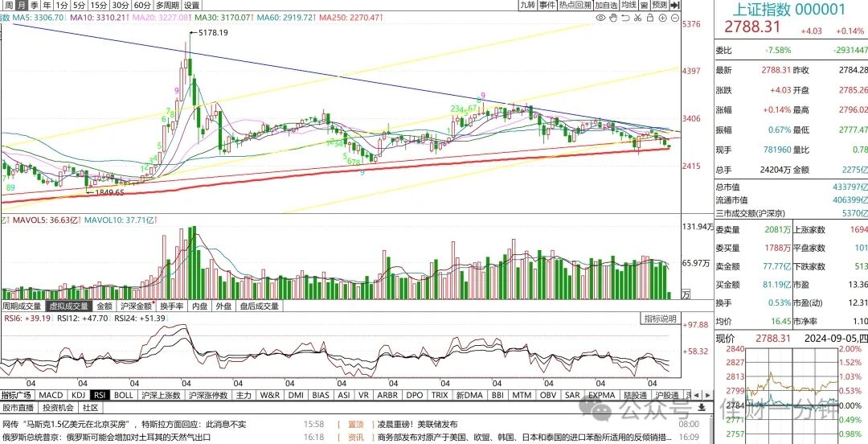Zoom out with the minus circle icon

pos(675,18)
